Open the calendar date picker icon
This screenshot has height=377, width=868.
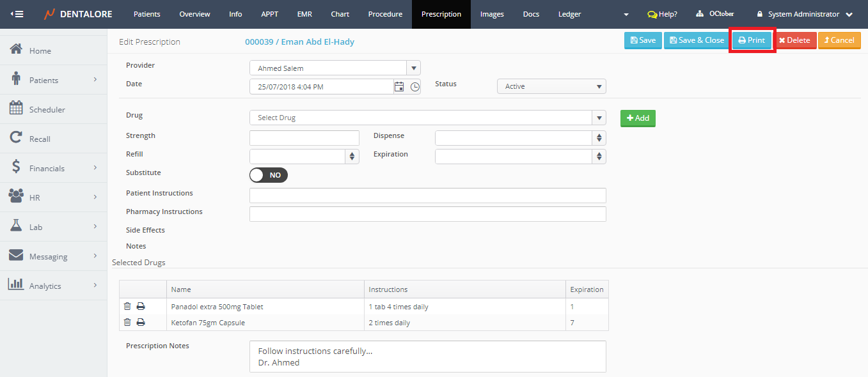(x=399, y=87)
